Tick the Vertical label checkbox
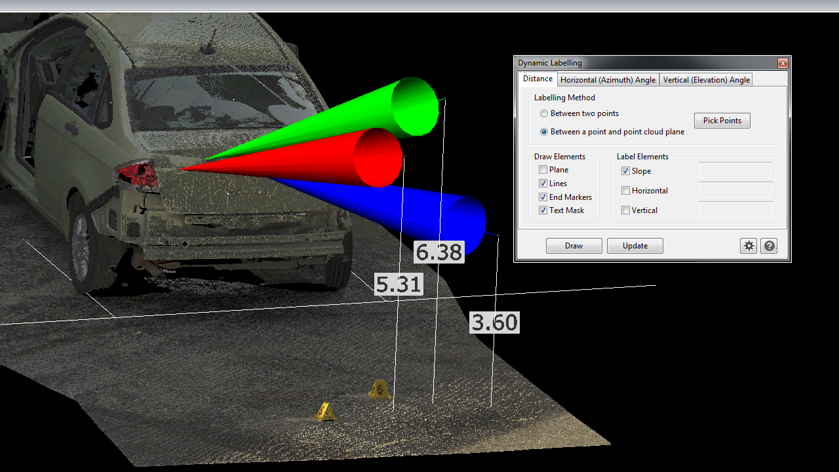 point(625,211)
